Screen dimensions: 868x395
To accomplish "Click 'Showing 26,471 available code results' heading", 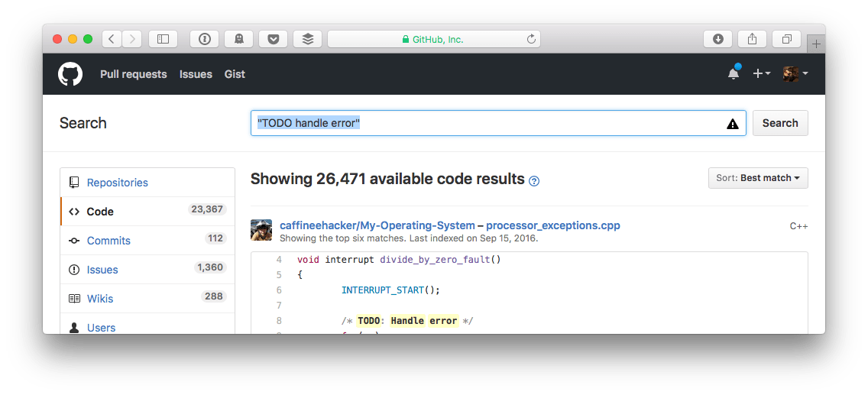I will [x=387, y=179].
